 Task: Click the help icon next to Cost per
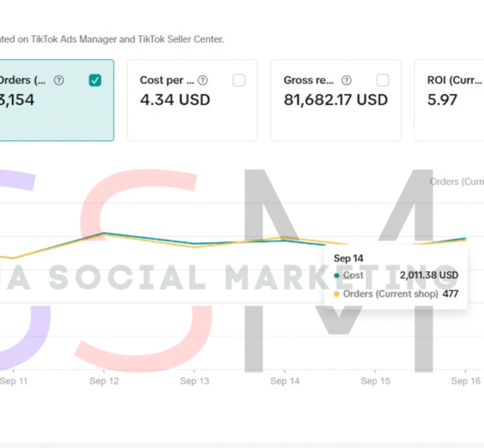[203, 81]
